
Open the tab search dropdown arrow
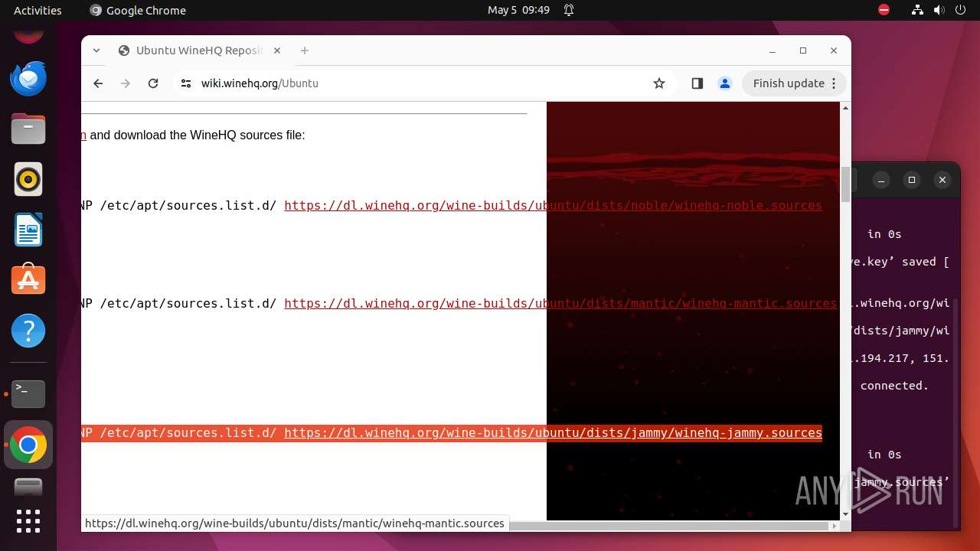(96, 51)
